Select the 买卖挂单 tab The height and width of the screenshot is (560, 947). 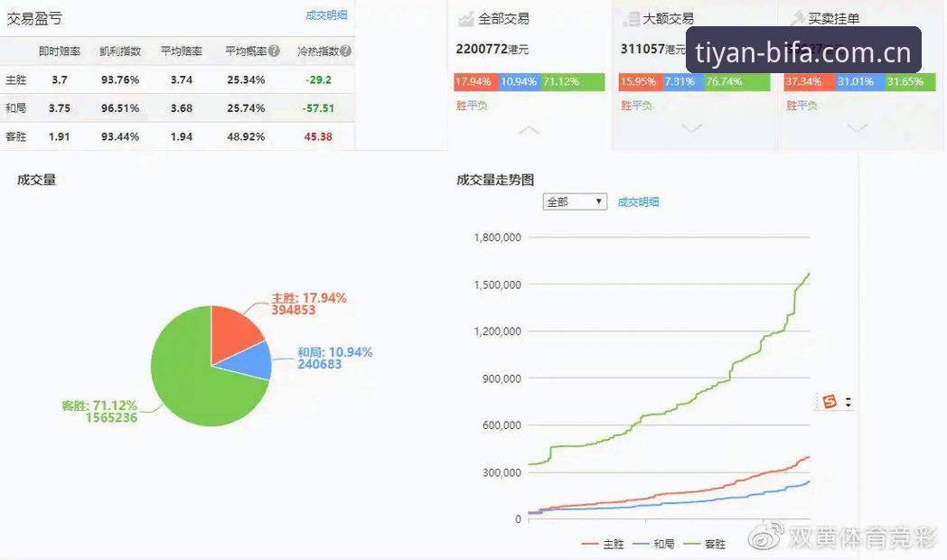click(x=833, y=19)
